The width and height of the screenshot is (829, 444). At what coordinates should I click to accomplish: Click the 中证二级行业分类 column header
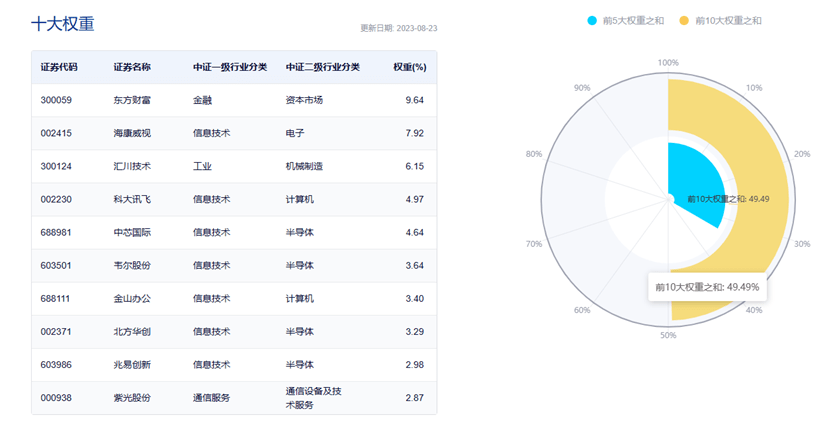[322, 67]
